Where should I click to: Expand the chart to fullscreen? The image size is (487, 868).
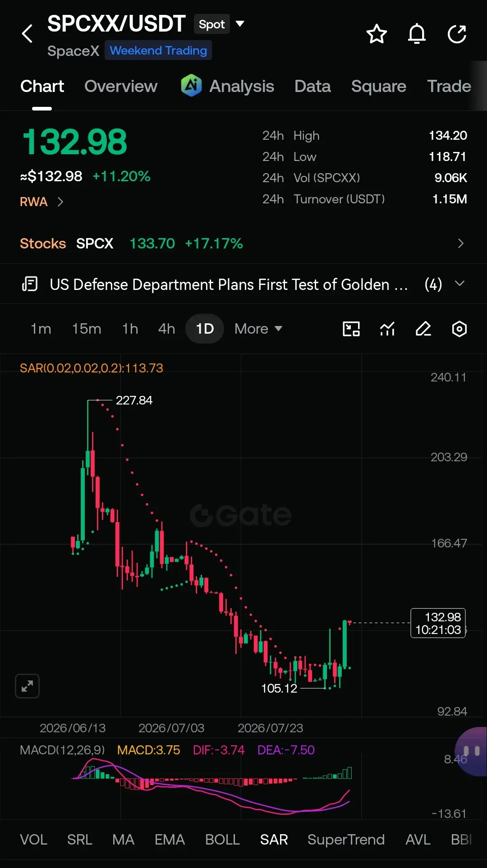[27, 686]
